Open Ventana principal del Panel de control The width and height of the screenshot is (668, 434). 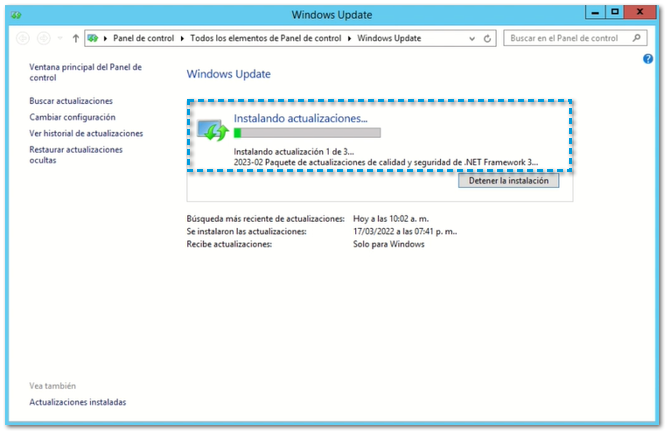(85, 72)
